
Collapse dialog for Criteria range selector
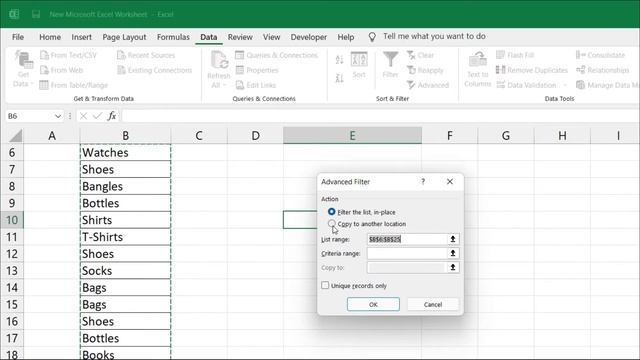click(453, 253)
